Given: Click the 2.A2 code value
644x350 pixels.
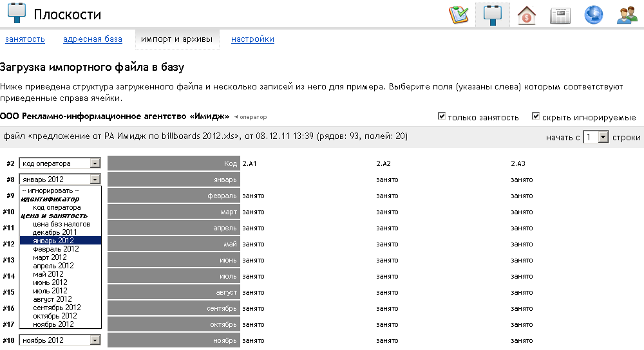Looking at the screenshot, I should pos(383,163).
